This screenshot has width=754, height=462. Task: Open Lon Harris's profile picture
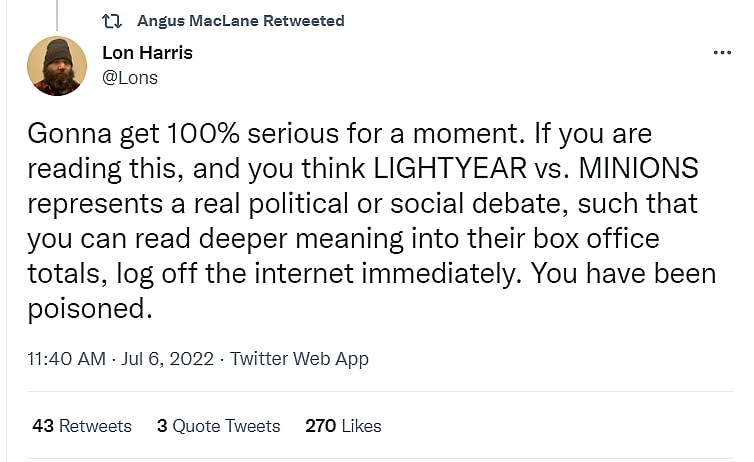point(56,65)
